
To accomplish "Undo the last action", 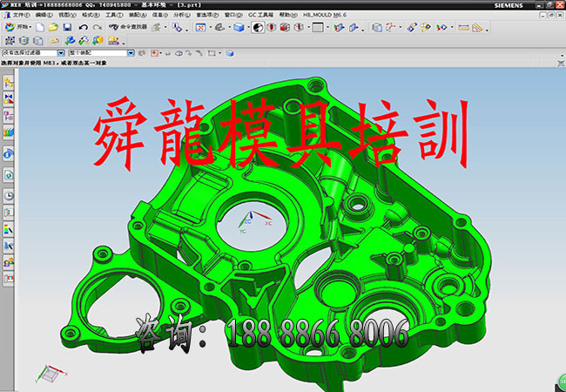I will [x=83, y=28].
